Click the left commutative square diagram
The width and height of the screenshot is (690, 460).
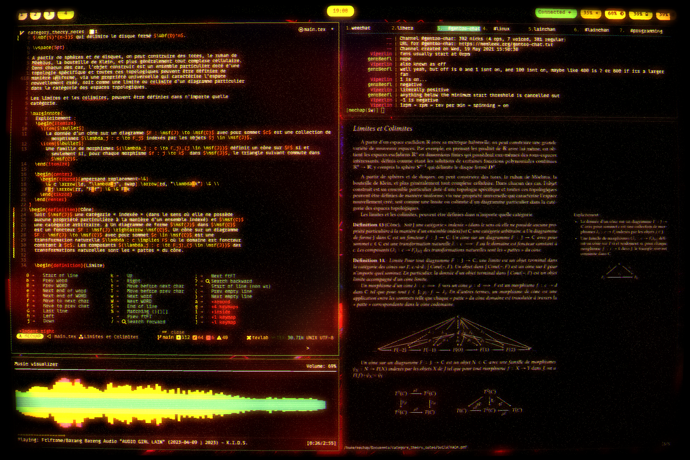[415, 403]
